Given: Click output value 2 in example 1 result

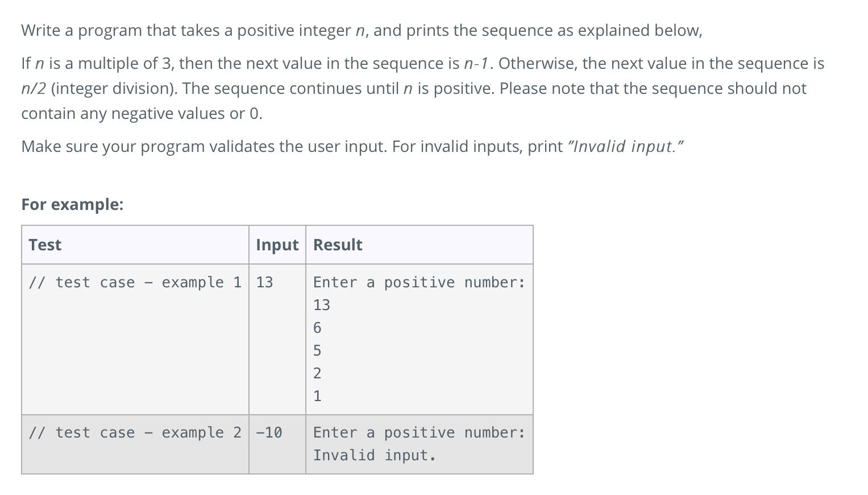Looking at the screenshot, I should [x=317, y=373].
